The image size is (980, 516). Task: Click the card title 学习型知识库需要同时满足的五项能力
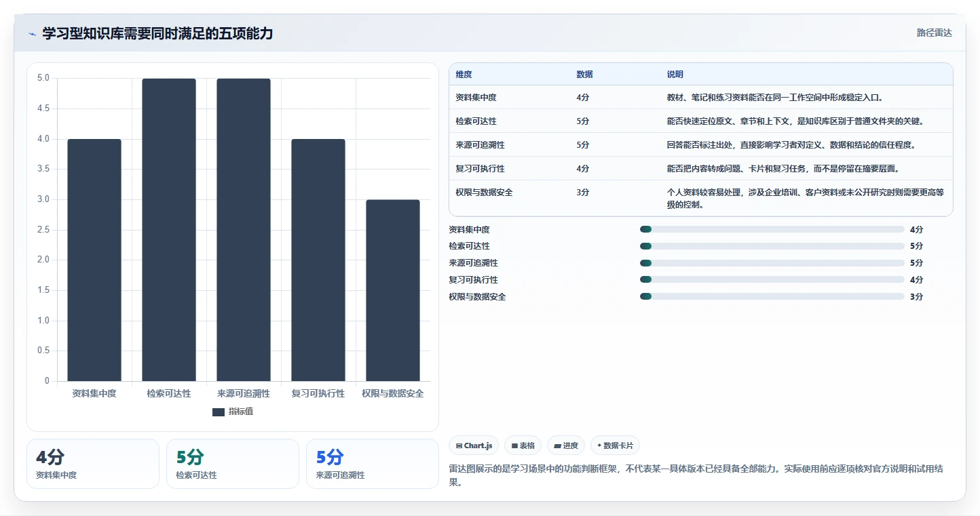pos(157,33)
